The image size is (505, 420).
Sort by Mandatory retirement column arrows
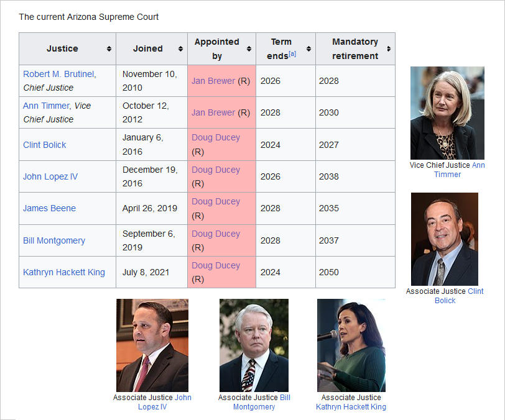pyautogui.click(x=389, y=49)
